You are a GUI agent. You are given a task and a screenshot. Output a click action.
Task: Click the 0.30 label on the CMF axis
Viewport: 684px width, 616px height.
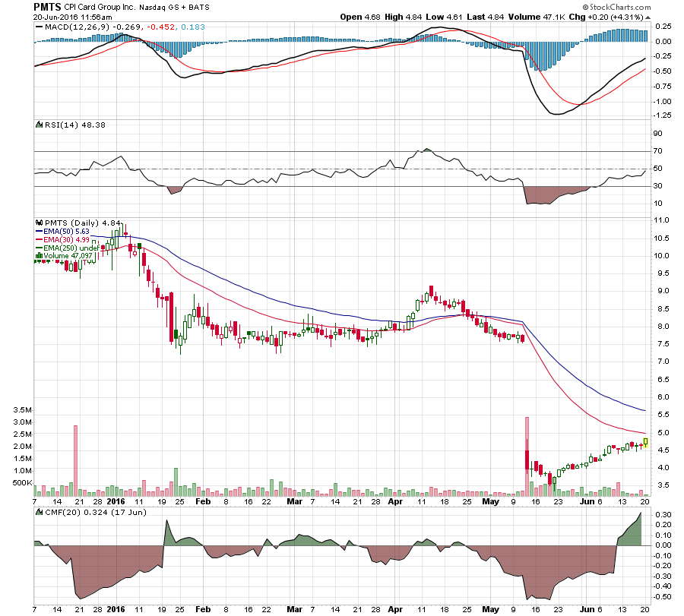[x=664, y=514]
